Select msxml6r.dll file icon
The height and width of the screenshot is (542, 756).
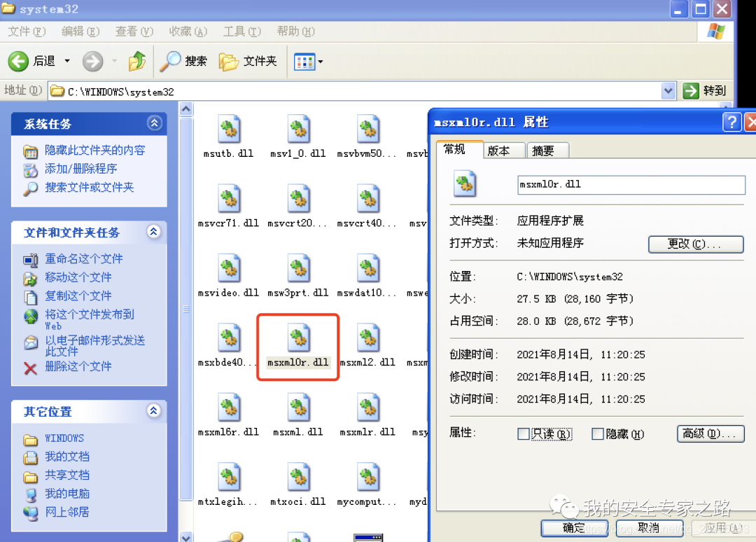[229, 407]
